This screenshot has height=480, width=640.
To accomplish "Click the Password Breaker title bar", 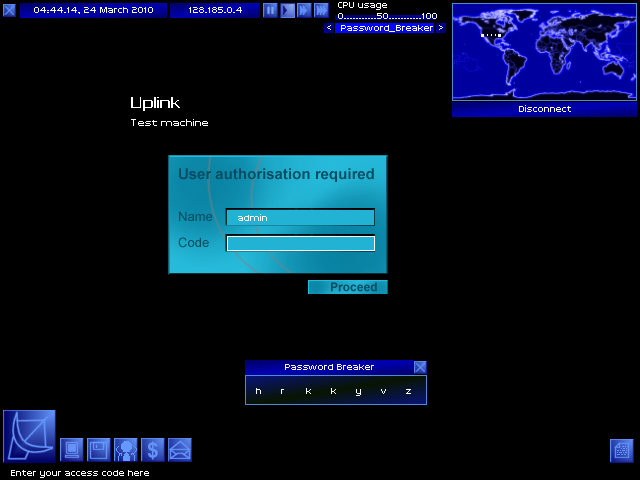I will 329,367.
